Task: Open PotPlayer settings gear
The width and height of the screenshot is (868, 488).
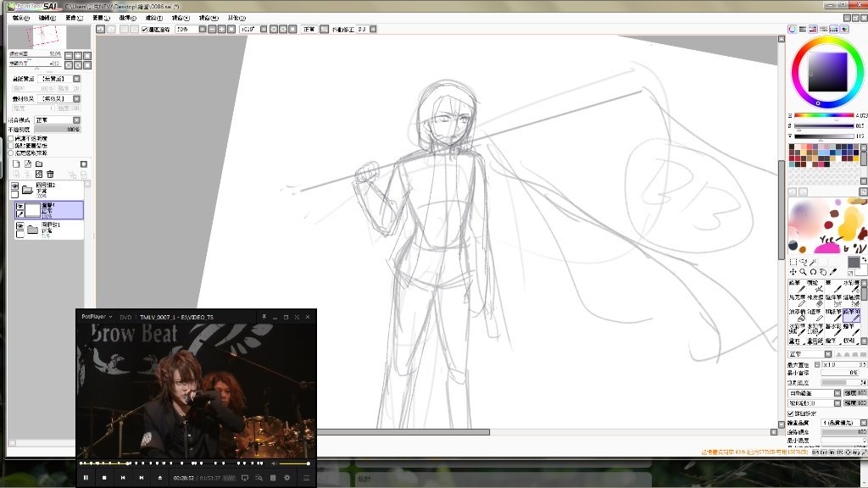Action: tap(287, 478)
